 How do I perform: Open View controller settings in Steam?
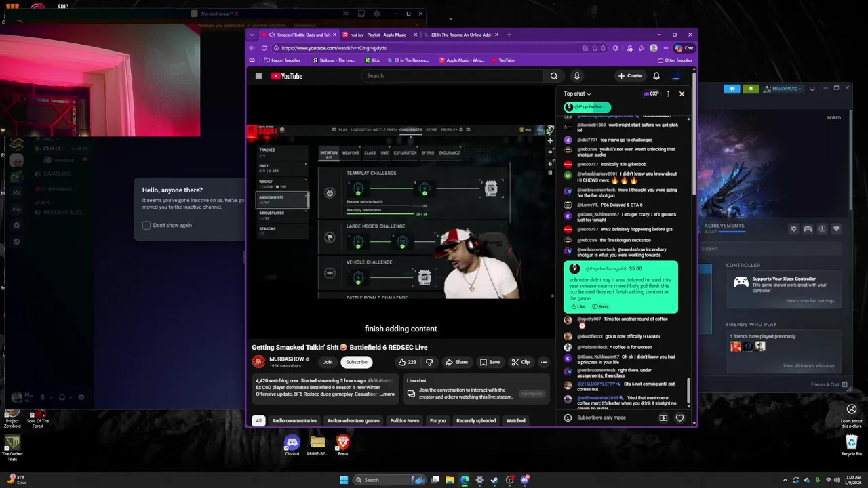click(810, 301)
